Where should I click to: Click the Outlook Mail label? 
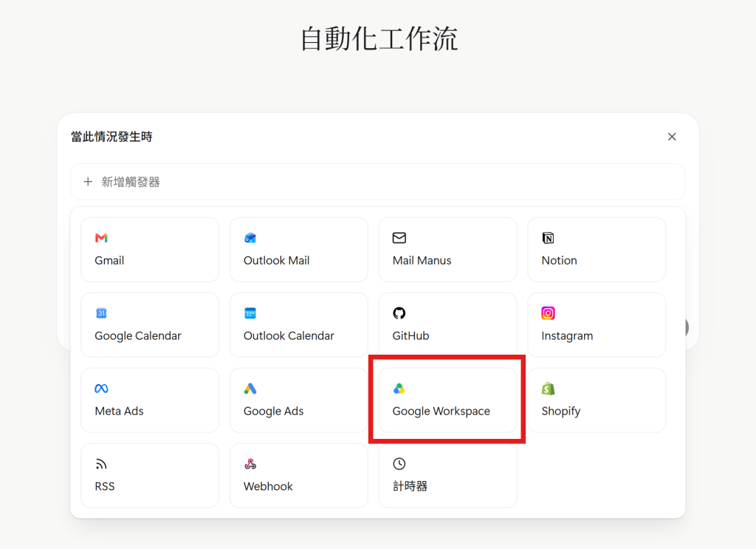point(276,261)
